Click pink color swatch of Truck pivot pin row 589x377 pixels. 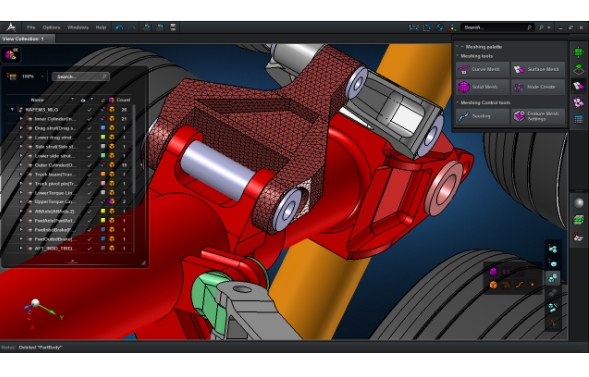coord(103,184)
